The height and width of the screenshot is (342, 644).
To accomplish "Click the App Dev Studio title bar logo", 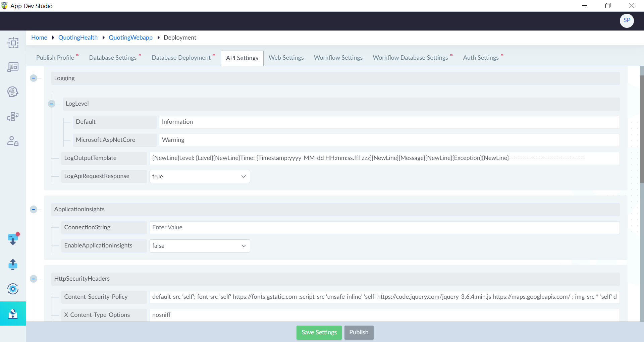I will pos(4,6).
